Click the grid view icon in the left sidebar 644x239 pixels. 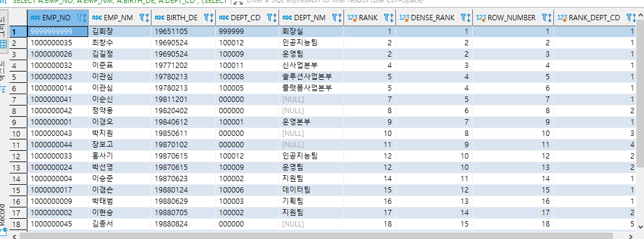tap(3, 44)
